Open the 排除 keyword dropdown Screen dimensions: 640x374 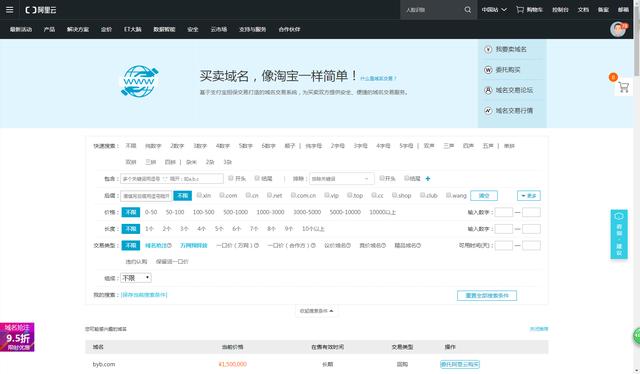tap(342, 178)
